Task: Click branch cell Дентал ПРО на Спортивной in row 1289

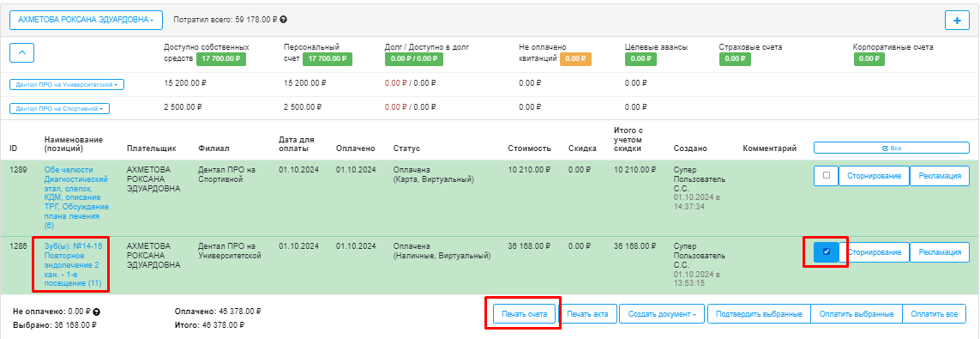Action: (227, 175)
